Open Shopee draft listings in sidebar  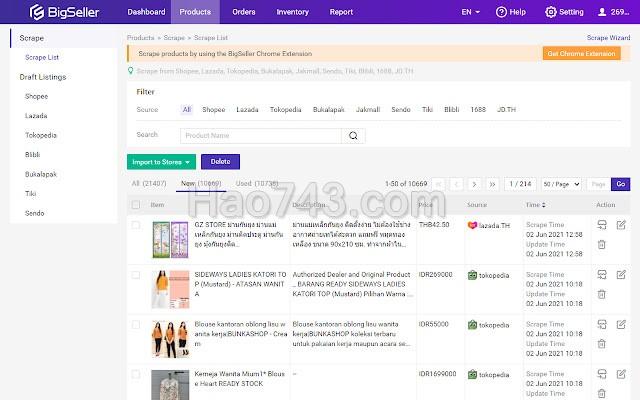pos(36,96)
